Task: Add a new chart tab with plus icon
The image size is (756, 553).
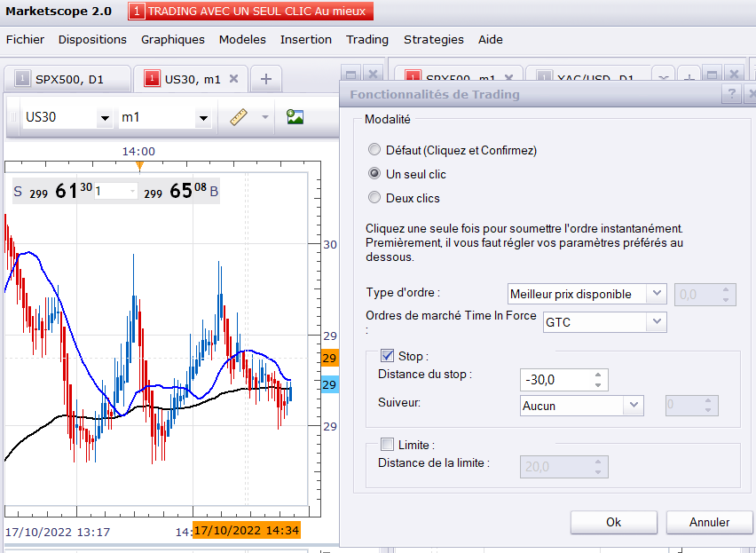Action: click(265, 79)
